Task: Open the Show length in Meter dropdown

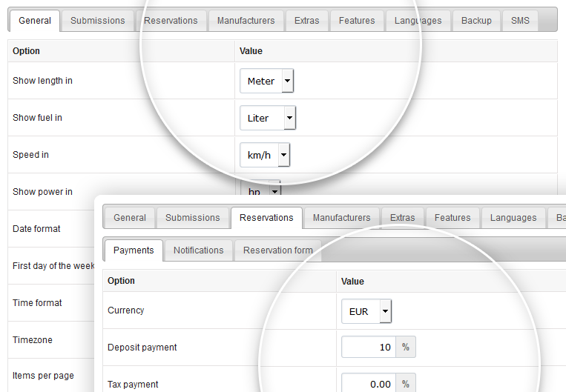Action: point(267,81)
